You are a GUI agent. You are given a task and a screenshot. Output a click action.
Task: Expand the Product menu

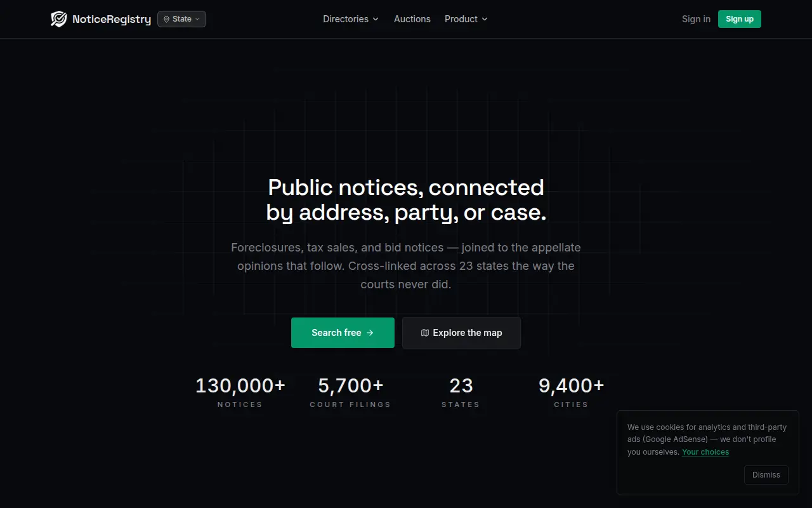[x=466, y=19]
